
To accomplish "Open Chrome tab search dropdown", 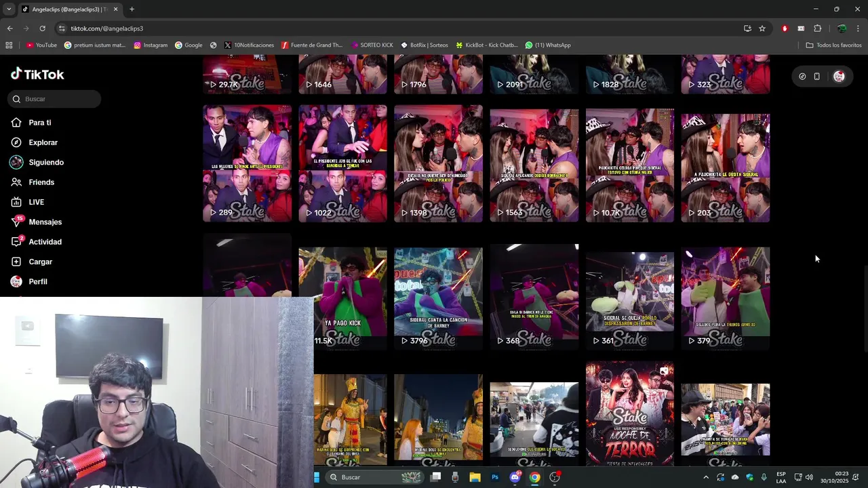I will click(x=8, y=9).
